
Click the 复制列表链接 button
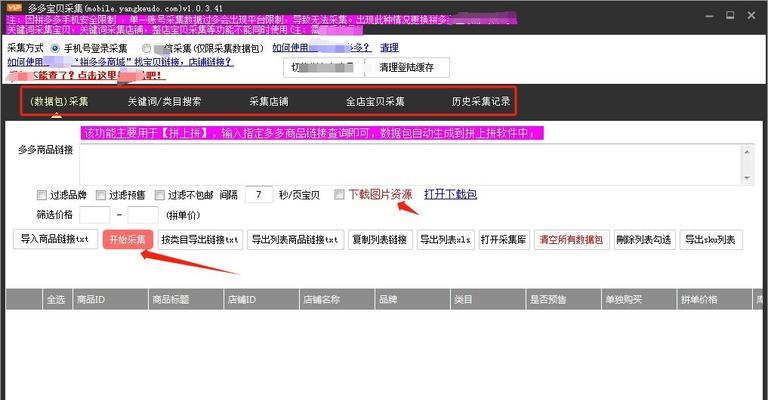pyautogui.click(x=380, y=239)
